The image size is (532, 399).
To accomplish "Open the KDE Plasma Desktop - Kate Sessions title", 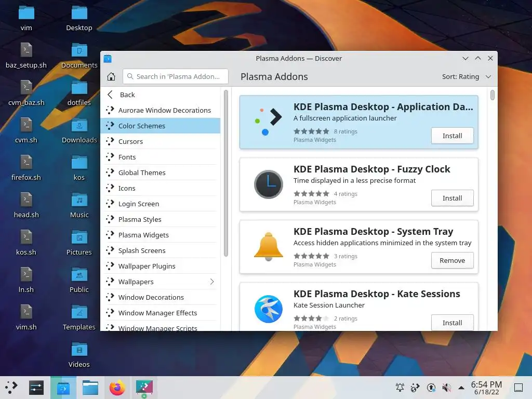I will [377, 294].
